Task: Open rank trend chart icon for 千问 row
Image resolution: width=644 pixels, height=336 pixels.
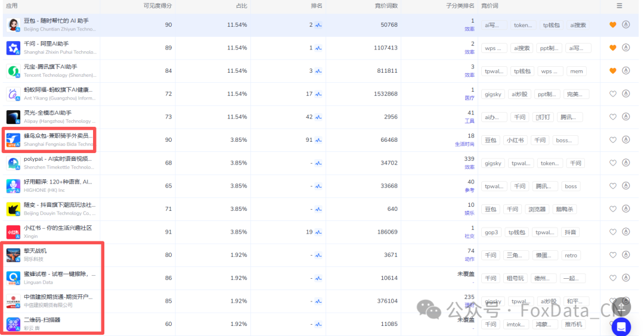Action: (x=318, y=48)
